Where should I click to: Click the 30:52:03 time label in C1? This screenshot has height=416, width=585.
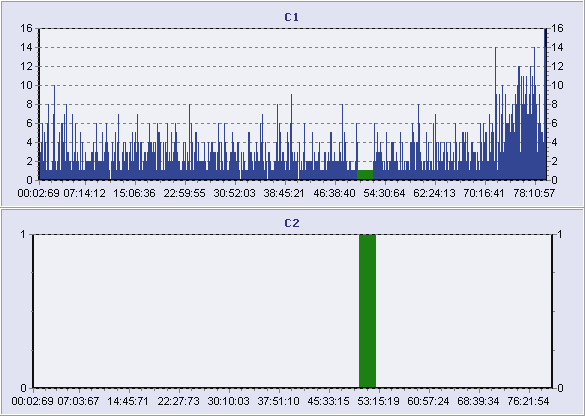click(x=234, y=193)
